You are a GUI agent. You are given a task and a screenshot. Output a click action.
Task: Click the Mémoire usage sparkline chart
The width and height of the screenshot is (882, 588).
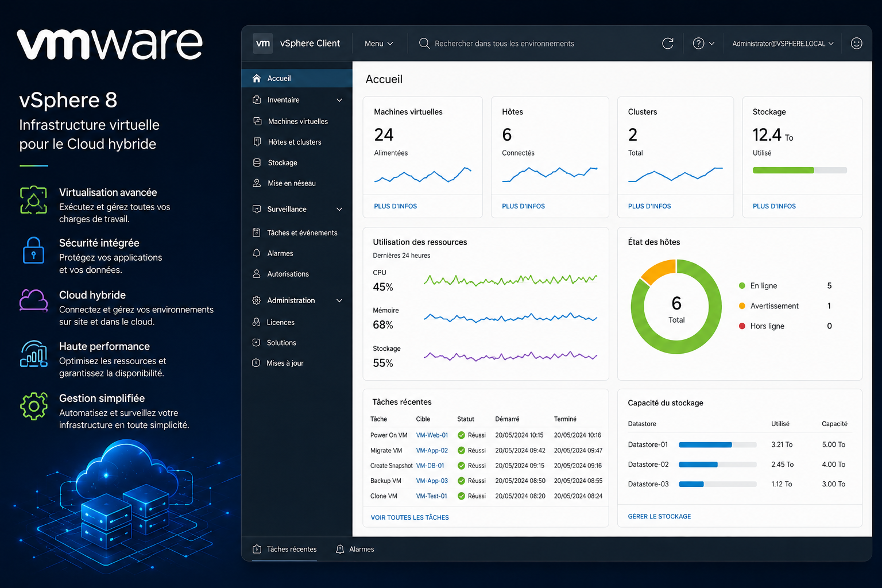[510, 318]
